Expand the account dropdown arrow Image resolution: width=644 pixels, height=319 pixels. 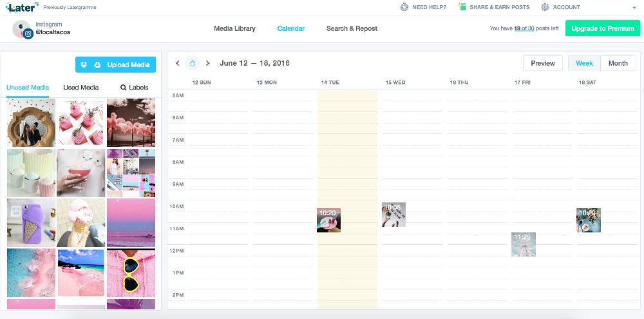(634, 8)
